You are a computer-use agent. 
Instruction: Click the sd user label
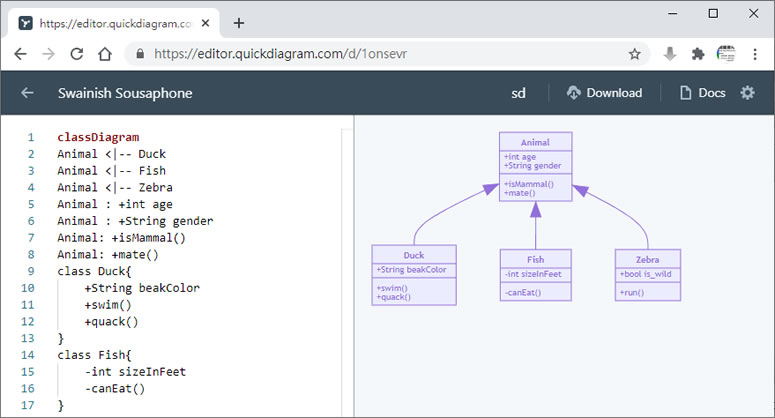518,93
